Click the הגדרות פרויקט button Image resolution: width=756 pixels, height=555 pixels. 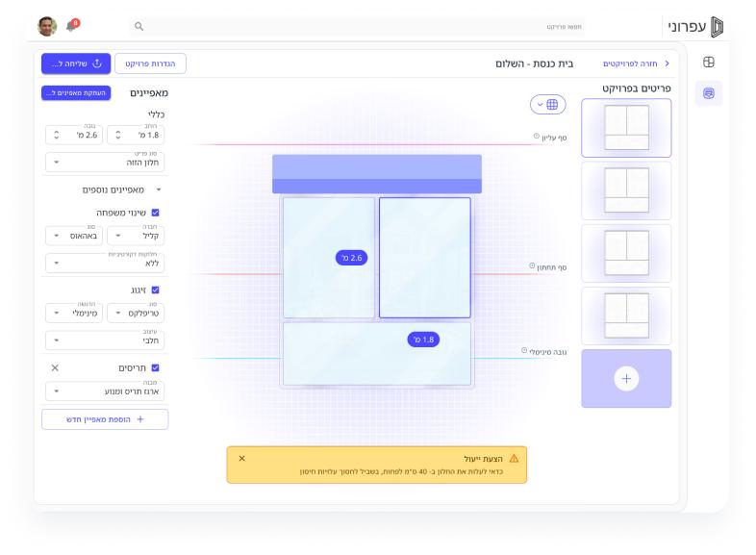click(151, 63)
